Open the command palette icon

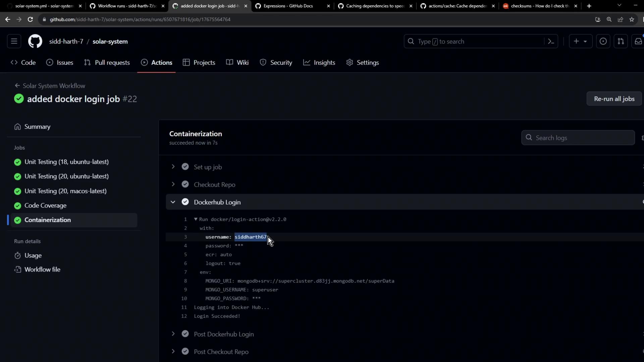(551, 41)
